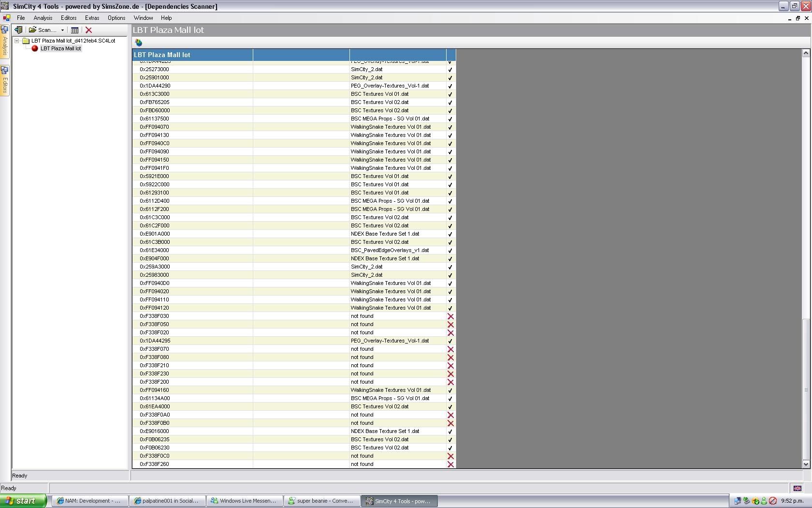The width and height of the screenshot is (812, 508).
Task: Collapse the LBT Plaza Mall lot_d412feb4.SC4Lot node
Action: tap(16, 41)
